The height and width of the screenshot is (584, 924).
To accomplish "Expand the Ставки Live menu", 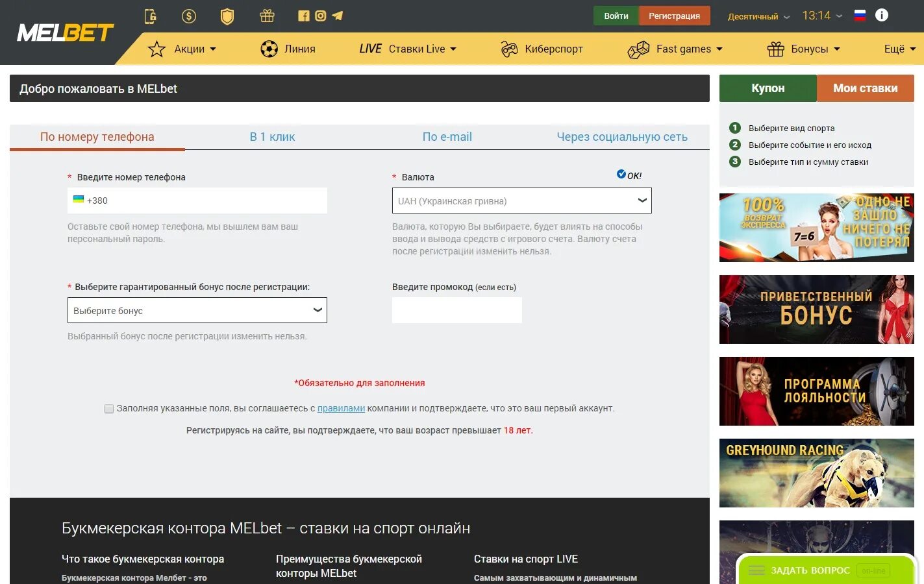I will tap(423, 49).
